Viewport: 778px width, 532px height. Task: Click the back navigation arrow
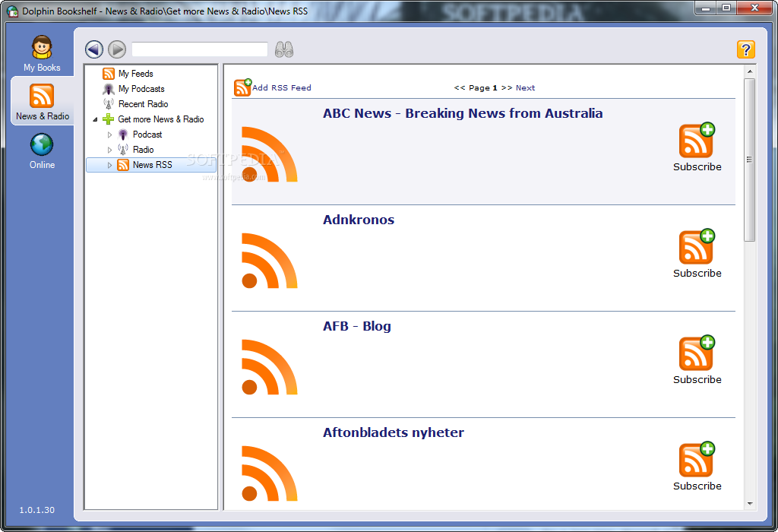point(94,49)
